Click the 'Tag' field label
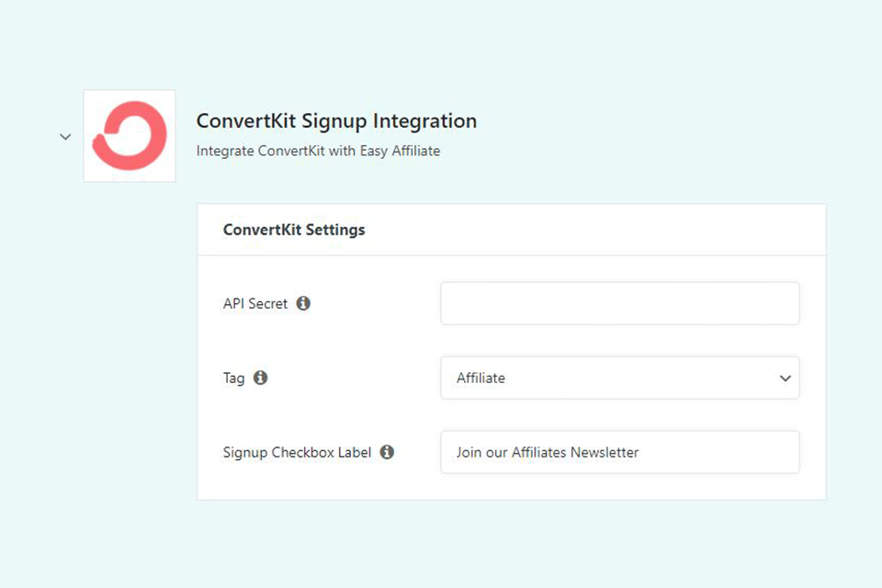The image size is (882, 588). coord(234,378)
